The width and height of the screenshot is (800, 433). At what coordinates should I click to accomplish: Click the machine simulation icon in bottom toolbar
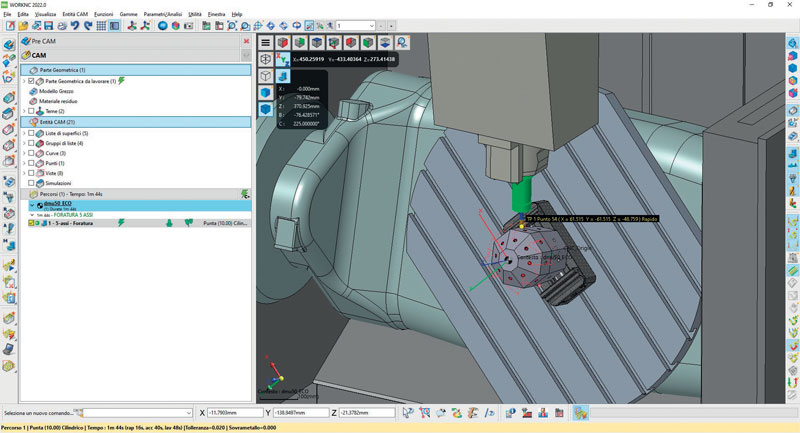(x=581, y=413)
